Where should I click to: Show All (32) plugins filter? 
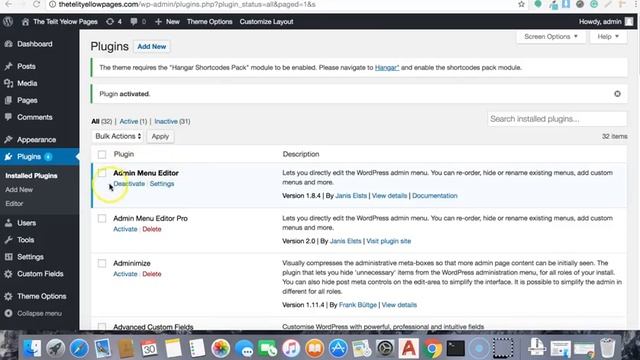point(102,121)
